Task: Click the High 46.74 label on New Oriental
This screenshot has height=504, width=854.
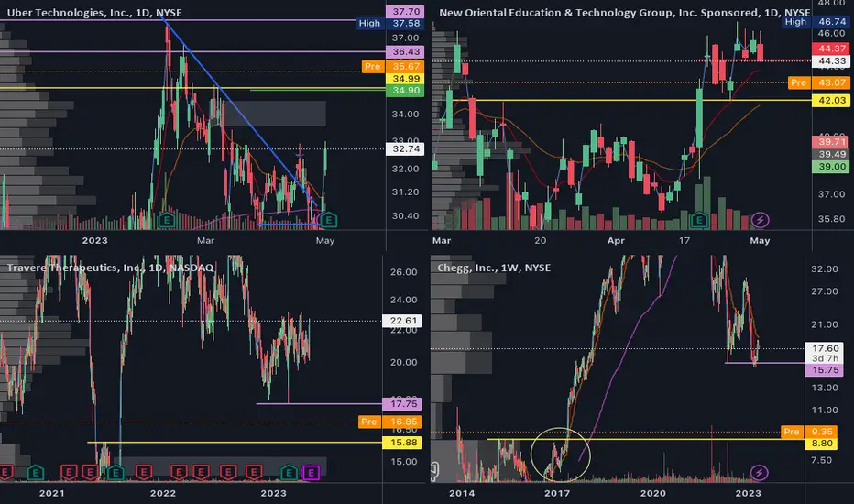Action: (x=816, y=22)
